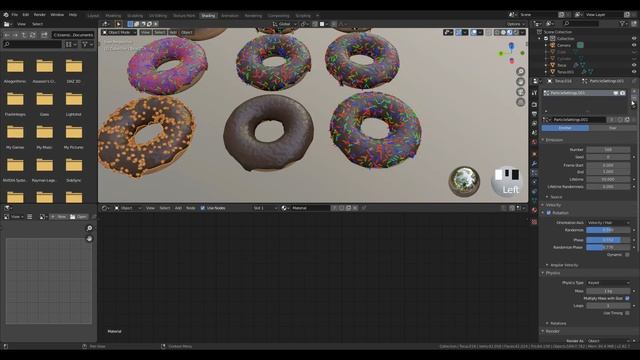Toggle viewport gizmo visibility
Viewport: 640px width, 360px height.
coord(458,32)
